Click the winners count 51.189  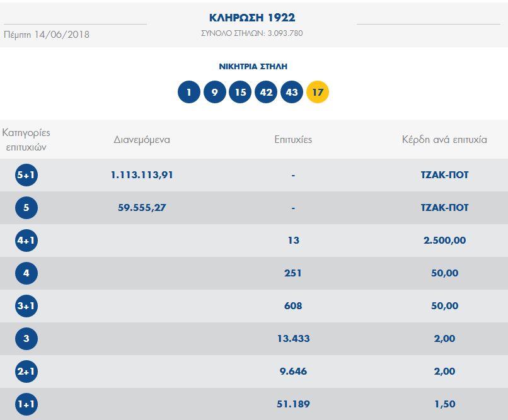(293, 404)
